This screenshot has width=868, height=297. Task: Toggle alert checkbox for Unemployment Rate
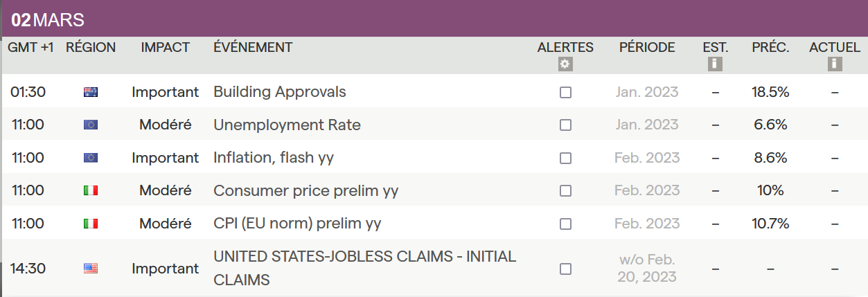565,125
